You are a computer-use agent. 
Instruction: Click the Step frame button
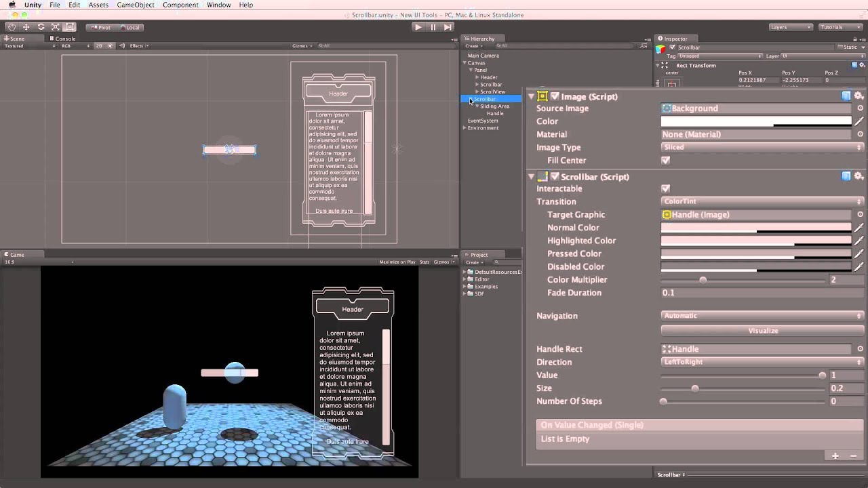tap(448, 27)
